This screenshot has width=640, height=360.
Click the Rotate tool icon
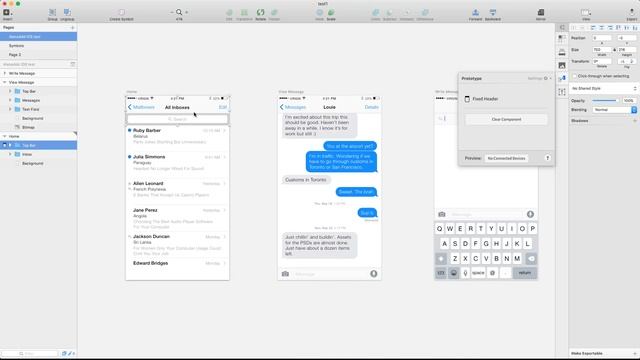click(x=260, y=13)
